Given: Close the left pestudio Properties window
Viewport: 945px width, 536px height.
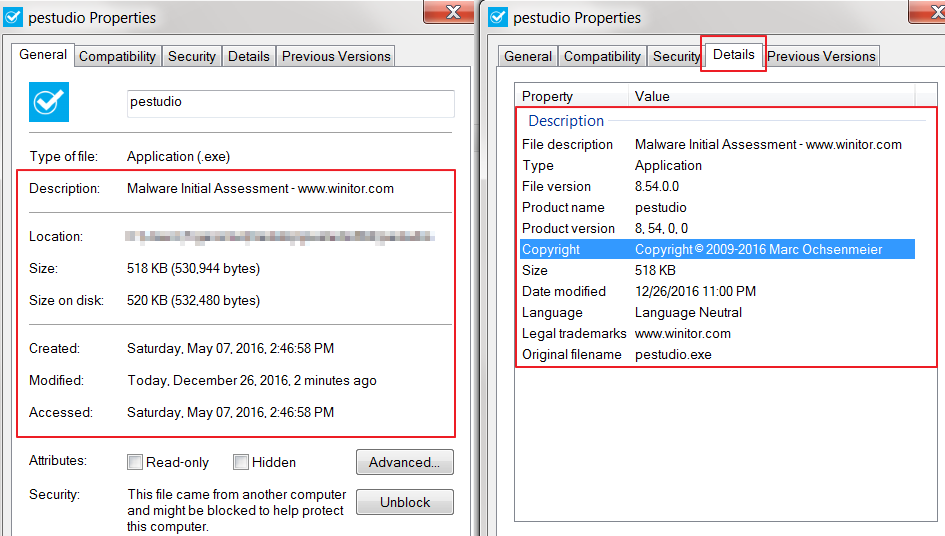Looking at the screenshot, I should (x=449, y=11).
